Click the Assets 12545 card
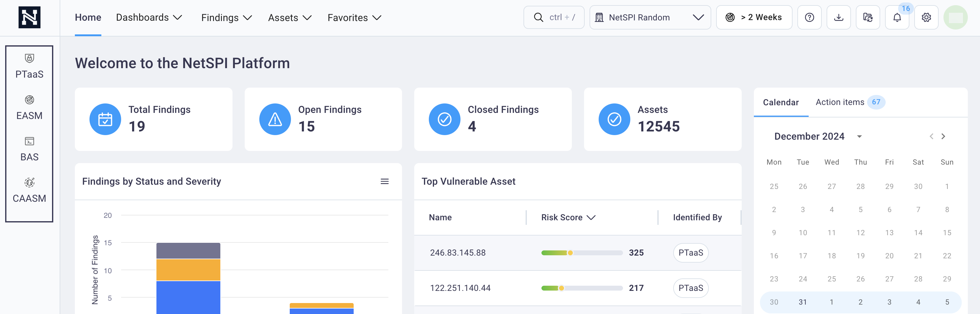Screen dimensions: 980x314 click(x=662, y=119)
